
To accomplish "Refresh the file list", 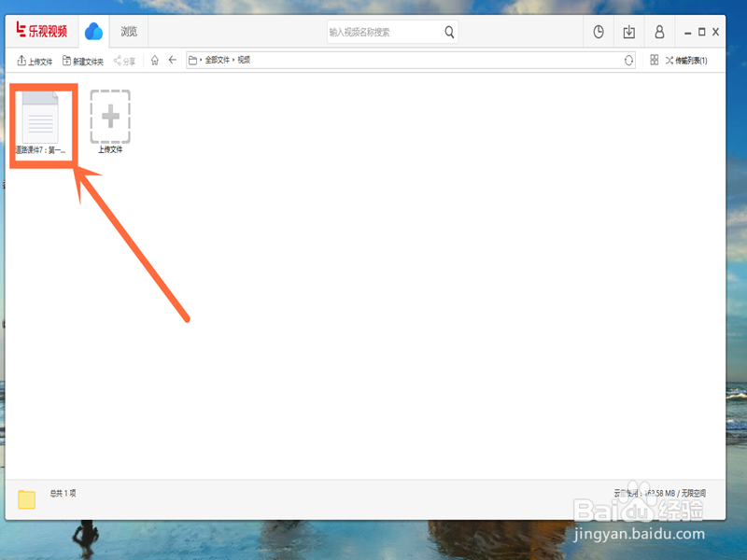I will 628,60.
